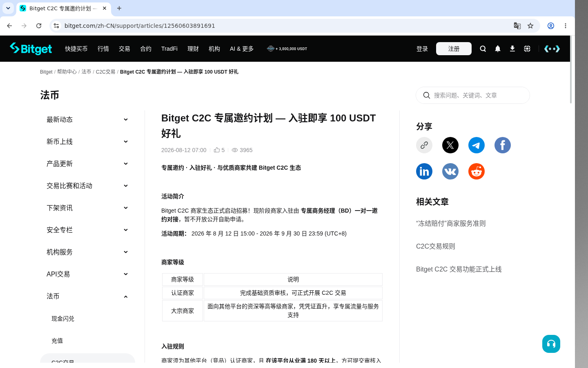Screen dimensions: 588x368
Task: Share article on VK
Action: tap(450, 171)
